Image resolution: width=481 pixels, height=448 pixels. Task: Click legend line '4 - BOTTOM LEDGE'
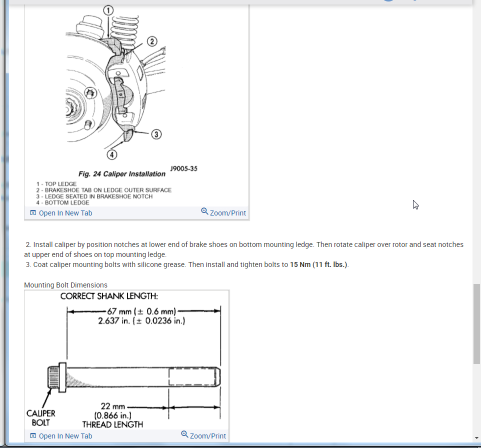click(x=62, y=202)
